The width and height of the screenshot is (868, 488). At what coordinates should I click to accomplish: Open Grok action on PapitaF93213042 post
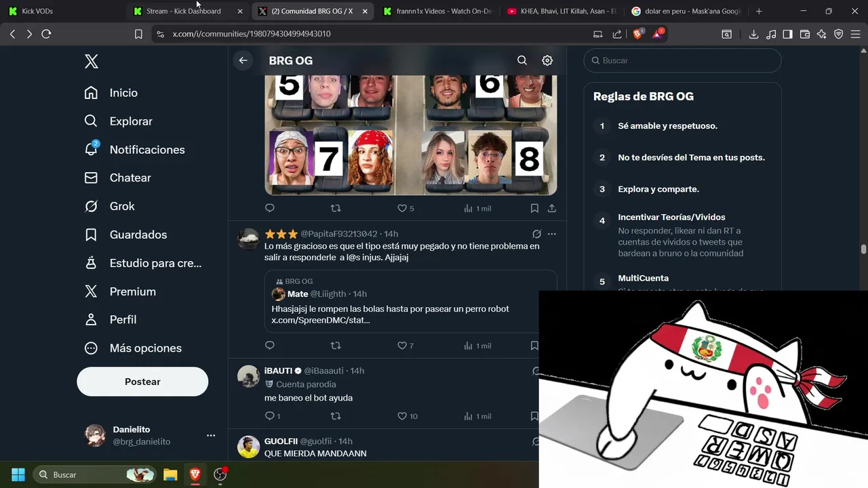coord(536,234)
